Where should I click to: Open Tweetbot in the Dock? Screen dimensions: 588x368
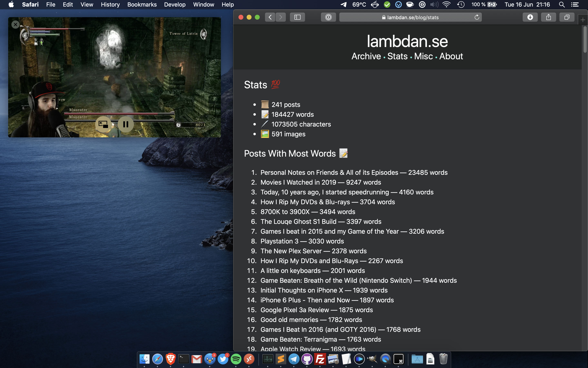(210, 359)
